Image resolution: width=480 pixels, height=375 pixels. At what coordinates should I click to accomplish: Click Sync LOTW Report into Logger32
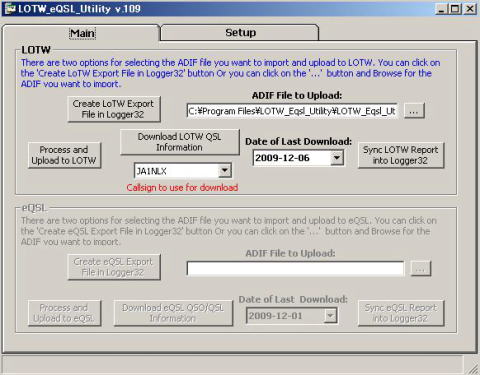tap(401, 155)
